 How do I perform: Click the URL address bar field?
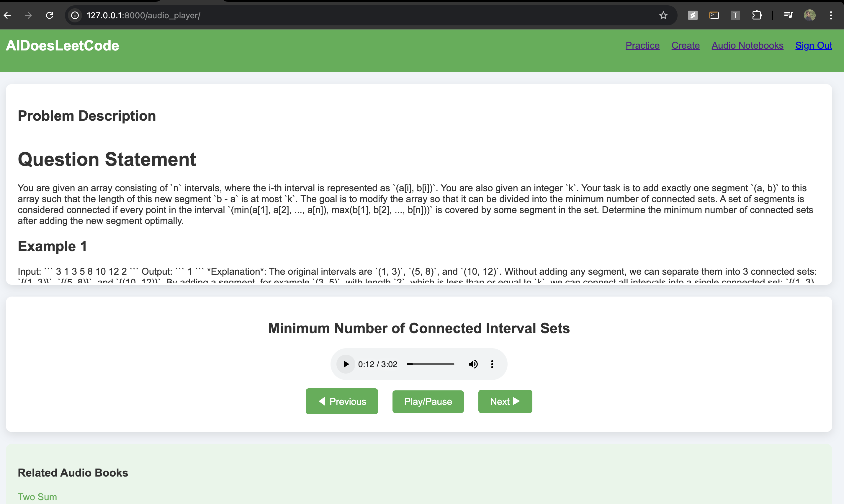click(340, 15)
